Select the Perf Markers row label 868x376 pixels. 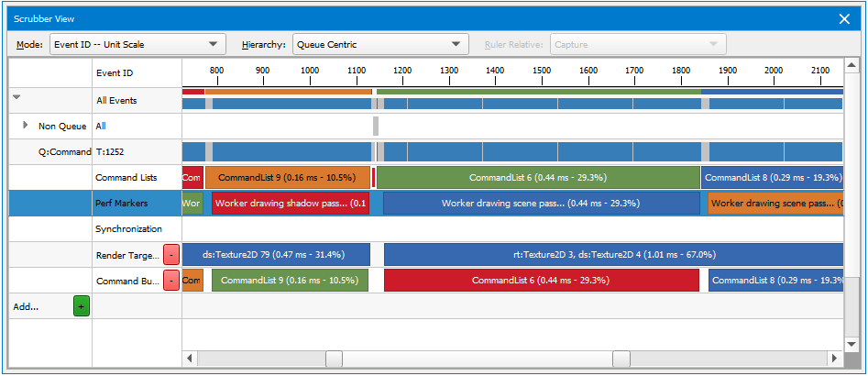[121, 204]
